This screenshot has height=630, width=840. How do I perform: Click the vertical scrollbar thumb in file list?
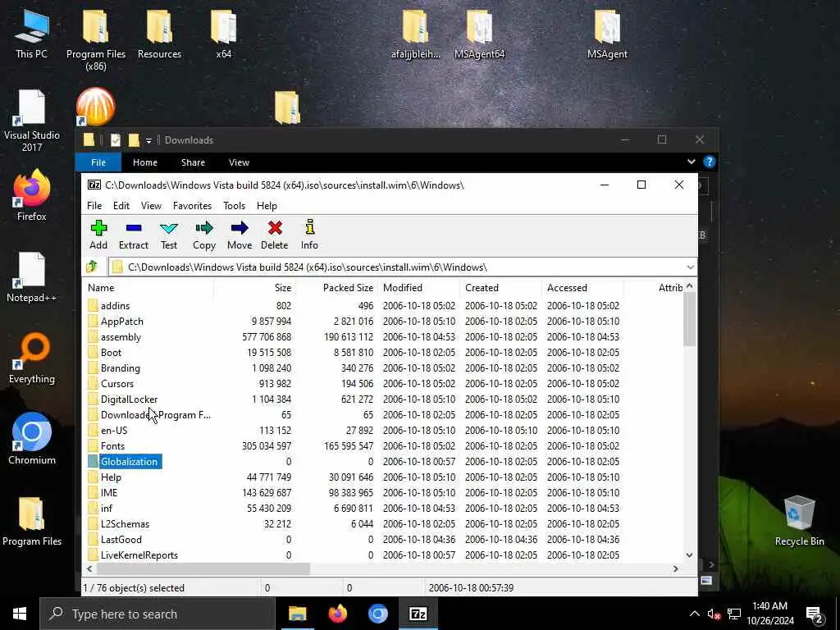[x=689, y=319]
